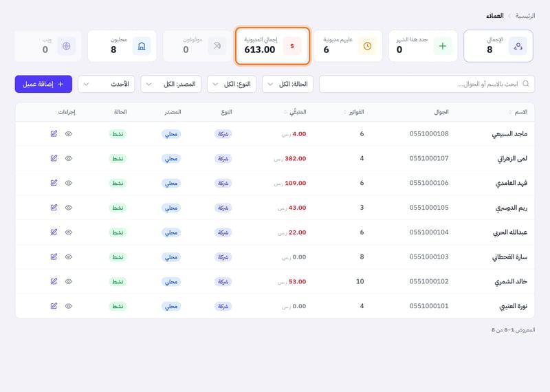Click phone number 0551000102
Viewport: 550px width, 392px height.
pos(429,281)
